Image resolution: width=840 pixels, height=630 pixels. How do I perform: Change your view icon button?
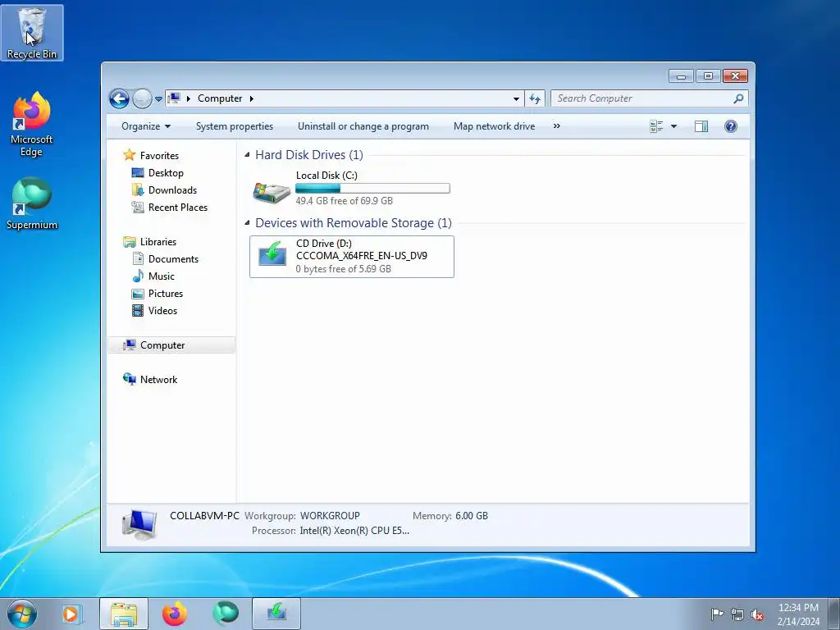(x=656, y=126)
